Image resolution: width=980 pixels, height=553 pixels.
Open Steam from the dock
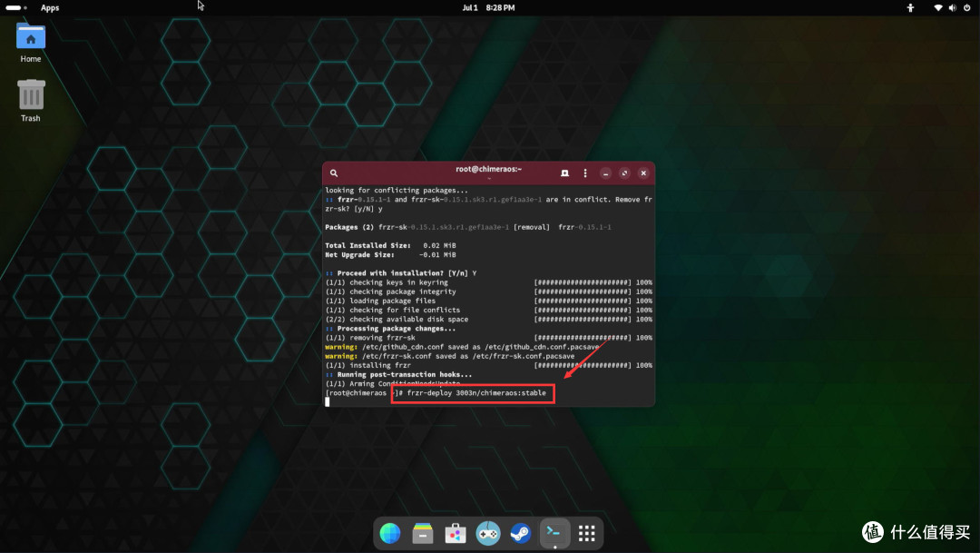(521, 533)
